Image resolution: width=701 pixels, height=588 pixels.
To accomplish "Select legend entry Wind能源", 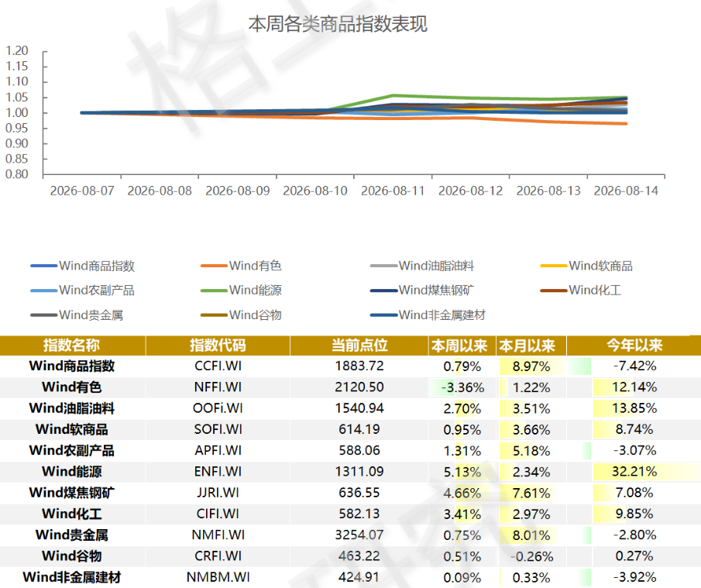I will point(242,291).
